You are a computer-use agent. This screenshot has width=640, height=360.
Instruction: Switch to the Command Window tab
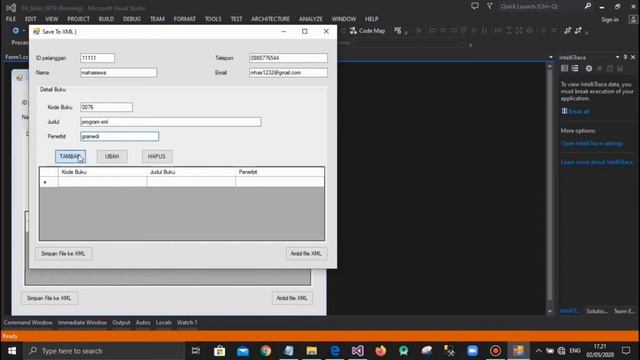point(28,322)
